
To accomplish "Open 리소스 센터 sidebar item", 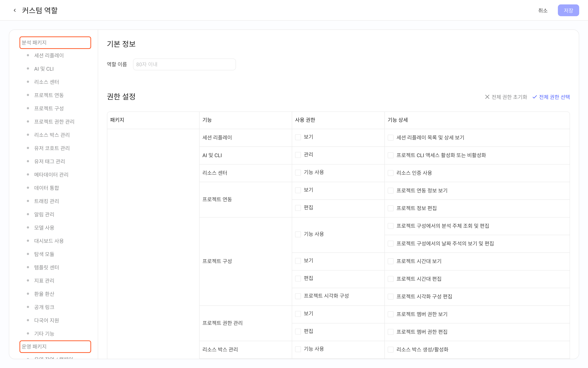I will [x=46, y=82].
